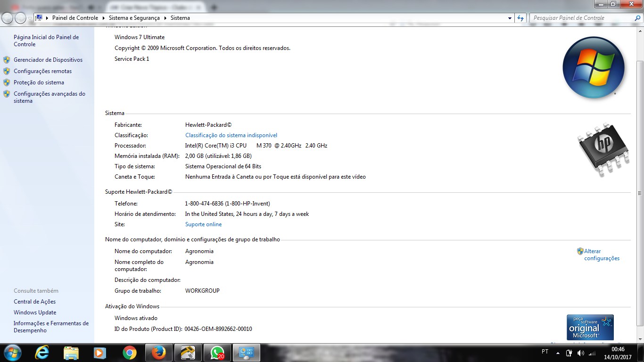Open the volume speaker tray icon
Screen dimensions: 644x362
(581, 353)
